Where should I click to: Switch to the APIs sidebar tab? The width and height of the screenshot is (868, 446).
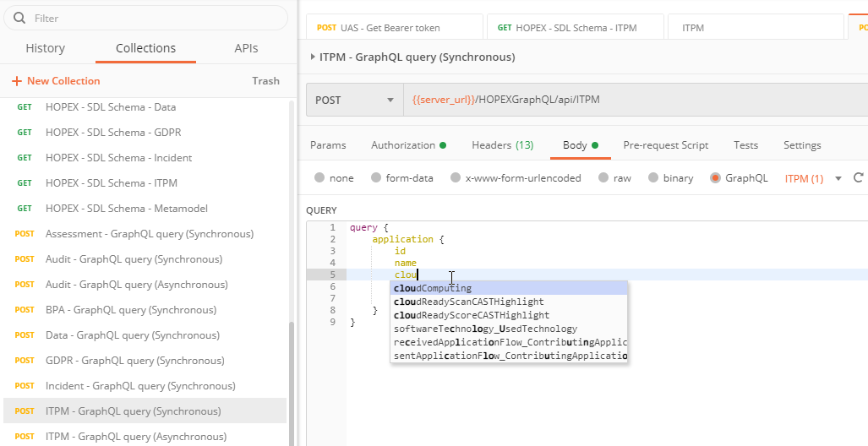[246, 48]
